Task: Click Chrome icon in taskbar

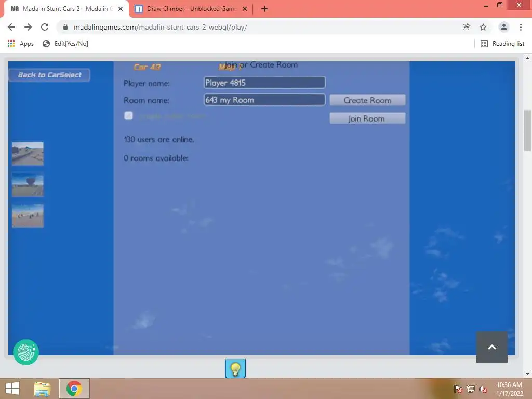Action: 74,389
